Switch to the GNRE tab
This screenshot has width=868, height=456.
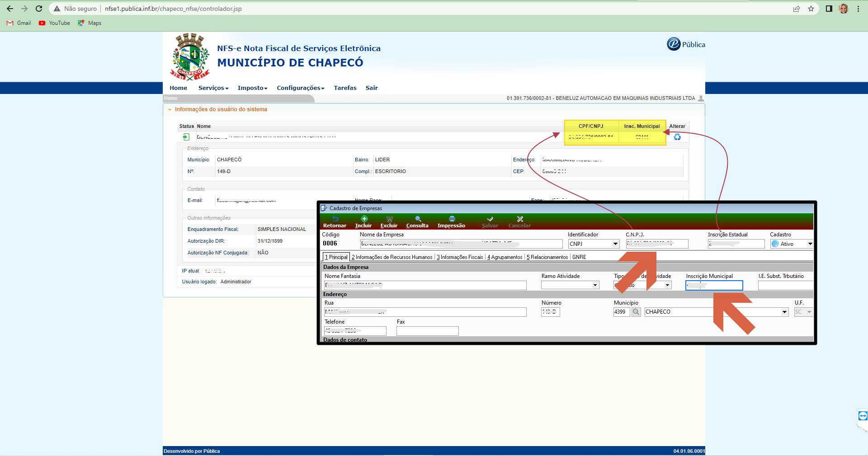click(x=579, y=257)
